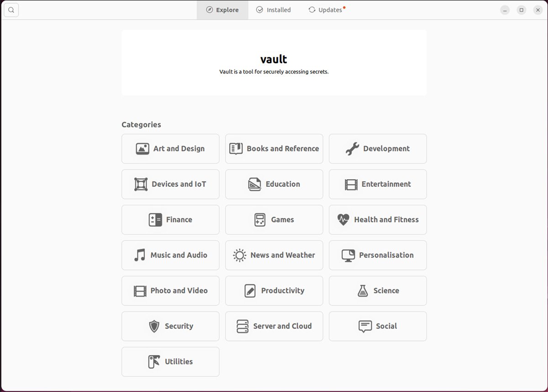The image size is (548, 392).
Task: Select the Games controller icon
Action: (260, 220)
